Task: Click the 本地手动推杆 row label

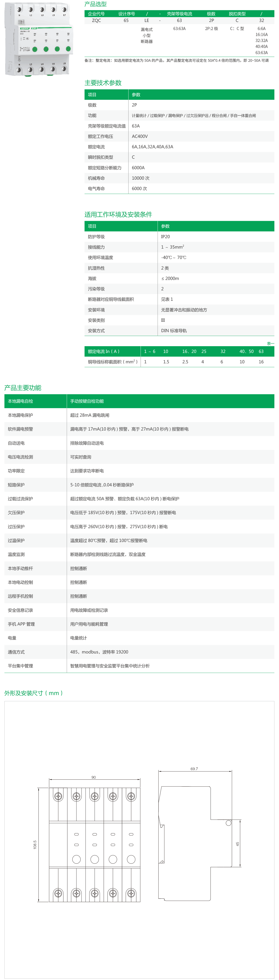Action: pos(20,568)
